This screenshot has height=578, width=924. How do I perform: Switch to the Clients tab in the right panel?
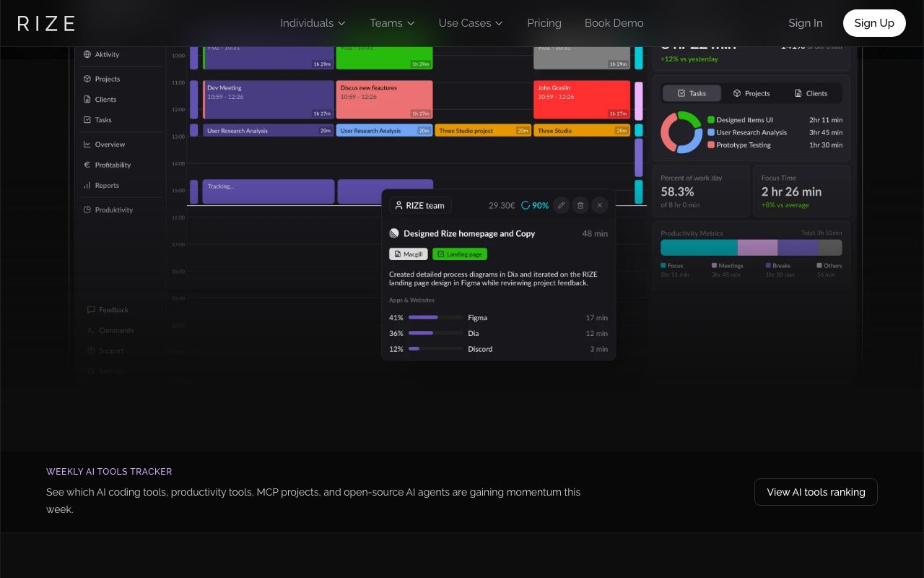pyautogui.click(x=811, y=93)
